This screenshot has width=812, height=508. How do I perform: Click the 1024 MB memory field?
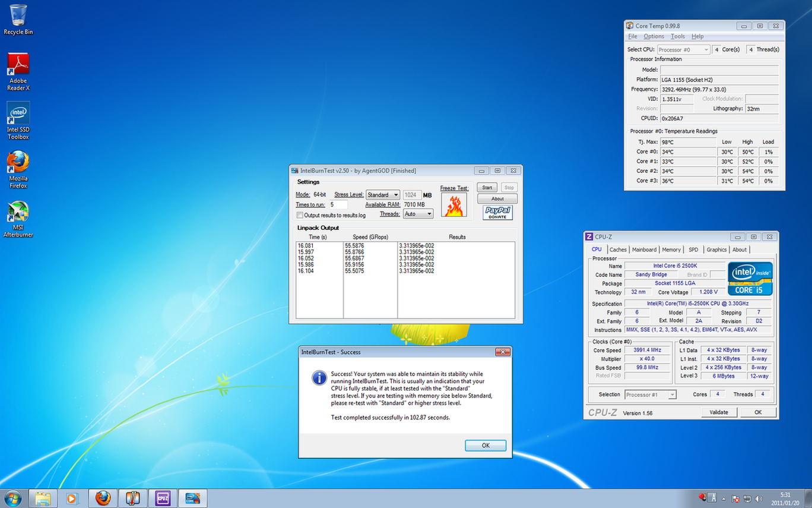click(412, 195)
